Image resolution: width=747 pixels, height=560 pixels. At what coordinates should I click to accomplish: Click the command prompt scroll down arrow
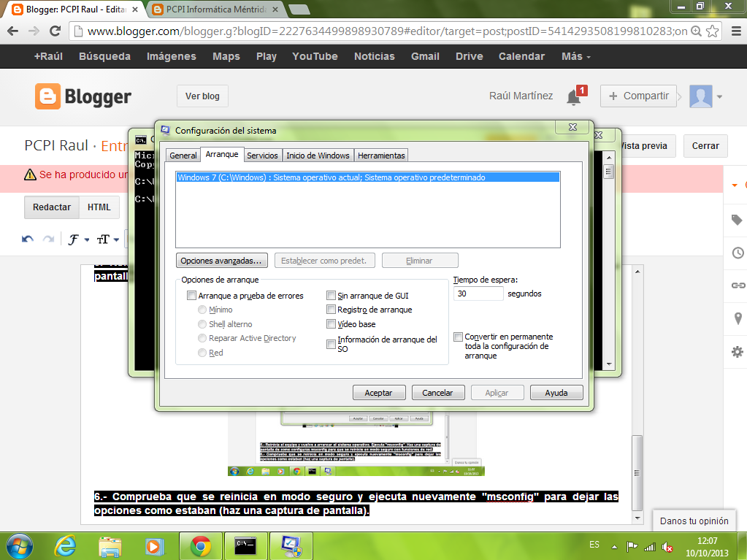tap(609, 364)
